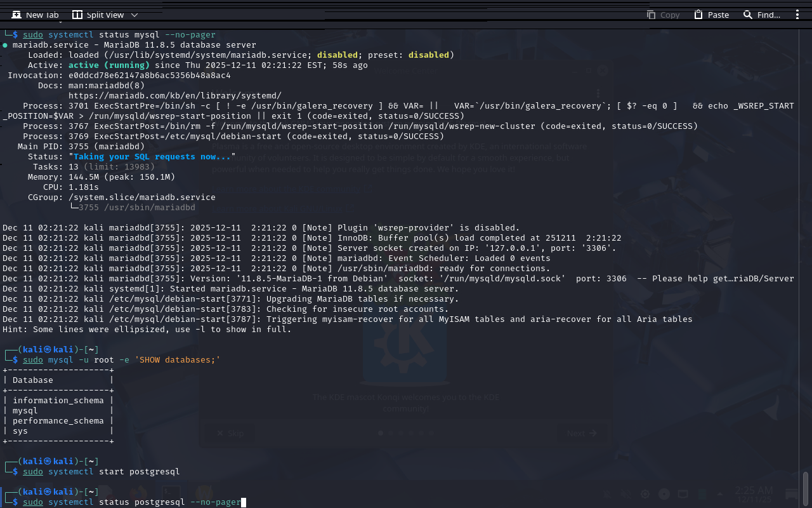Expand the Split View dropdown arrow
Screen dimensions: 812x508
[x=134, y=15]
